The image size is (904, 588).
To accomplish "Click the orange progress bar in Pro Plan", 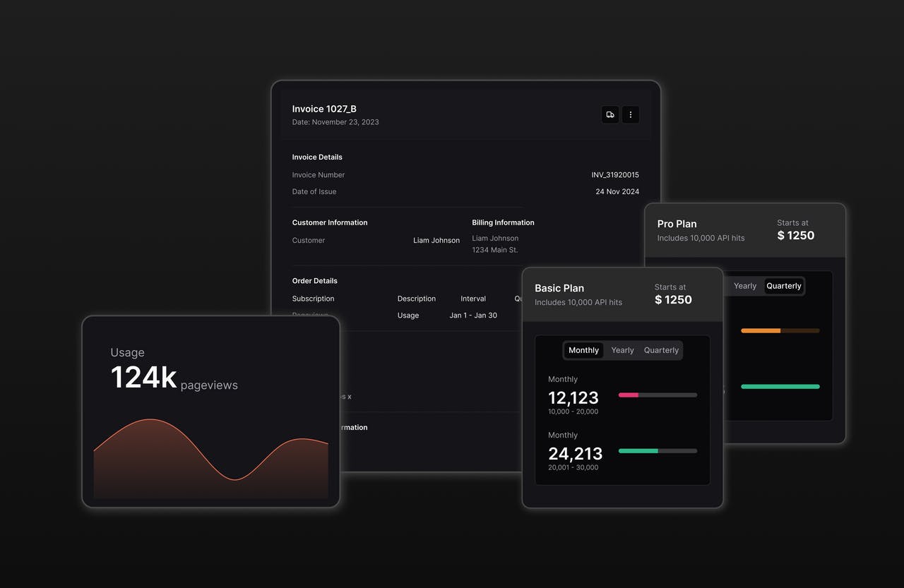I will tap(780, 330).
